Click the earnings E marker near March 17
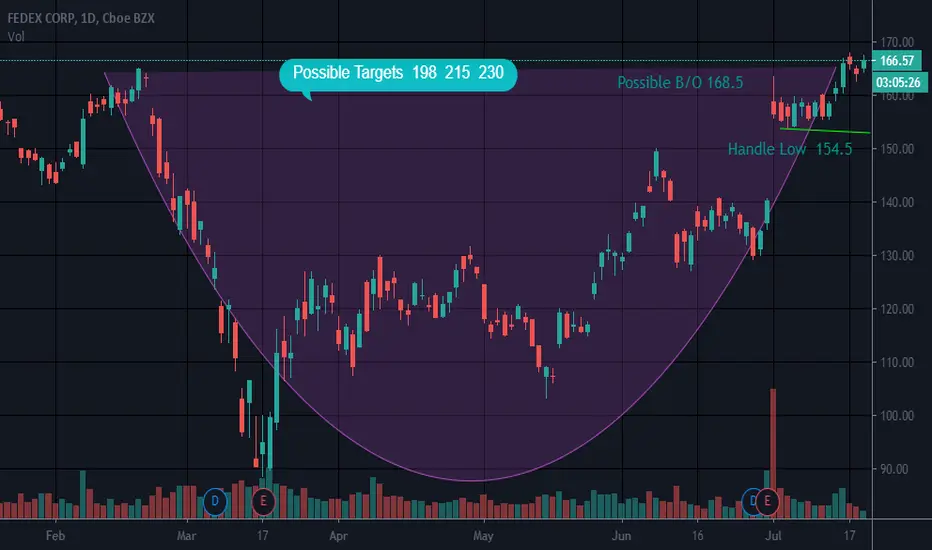The image size is (932, 550). (x=263, y=501)
